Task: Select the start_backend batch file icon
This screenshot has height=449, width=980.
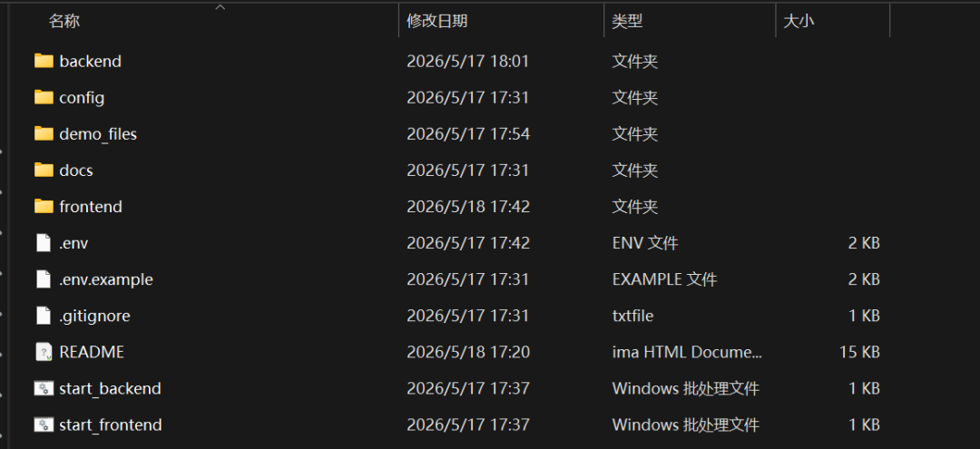Action: pos(44,388)
